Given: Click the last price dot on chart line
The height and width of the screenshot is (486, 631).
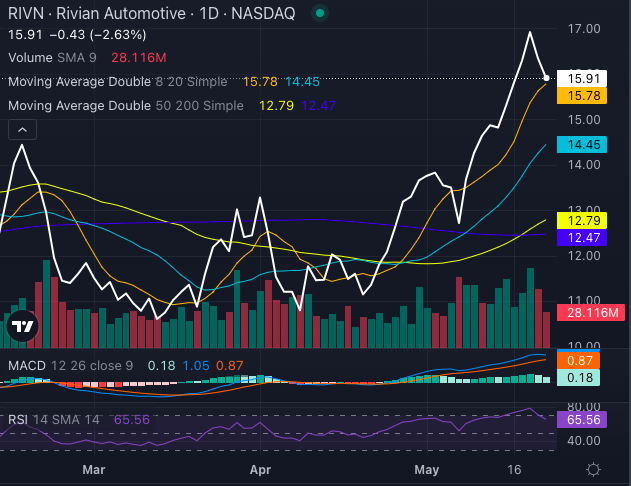Looking at the screenshot, I should 546,78.
